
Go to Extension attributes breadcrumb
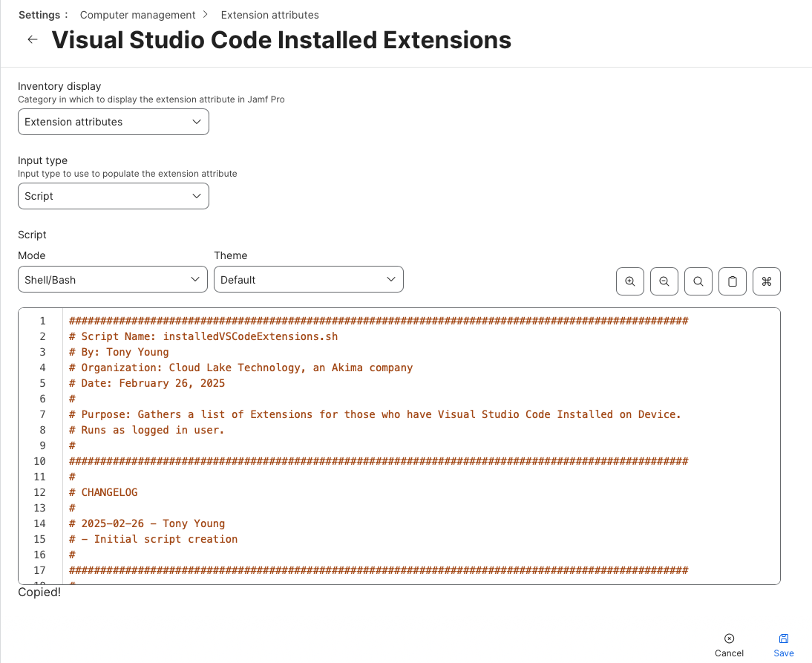pos(270,15)
